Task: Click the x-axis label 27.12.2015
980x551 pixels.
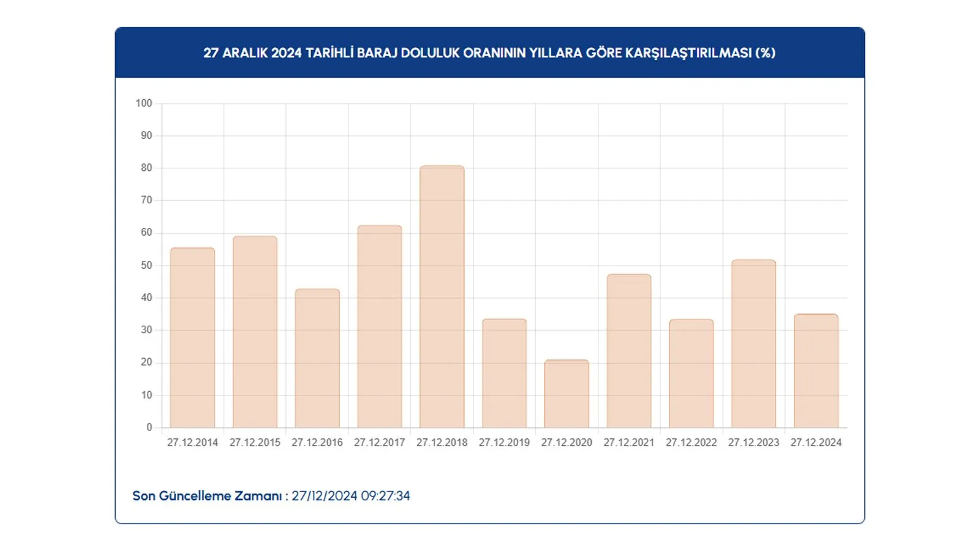Action: tap(255, 442)
